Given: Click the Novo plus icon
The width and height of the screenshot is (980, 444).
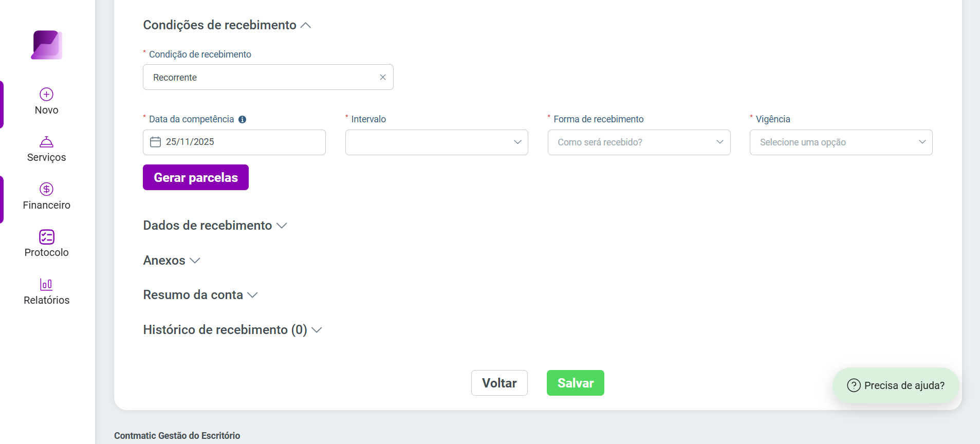Looking at the screenshot, I should (47, 94).
